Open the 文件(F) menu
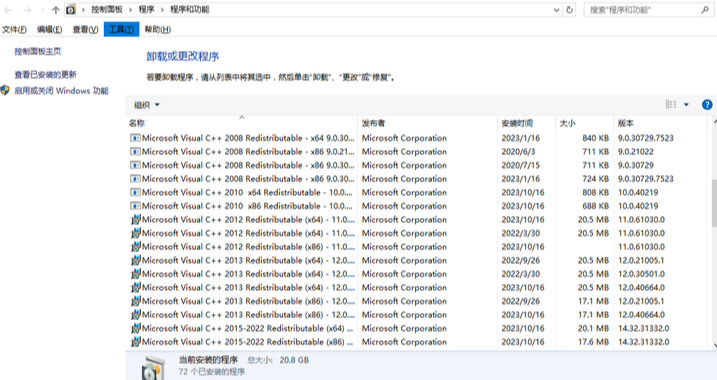This screenshot has height=380, width=717. [x=14, y=29]
